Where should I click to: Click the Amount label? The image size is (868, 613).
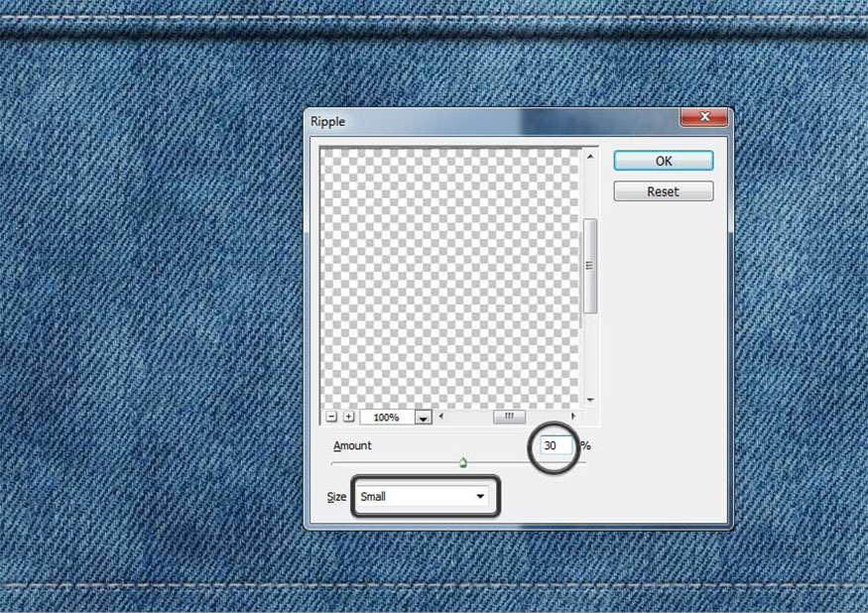[x=352, y=445]
